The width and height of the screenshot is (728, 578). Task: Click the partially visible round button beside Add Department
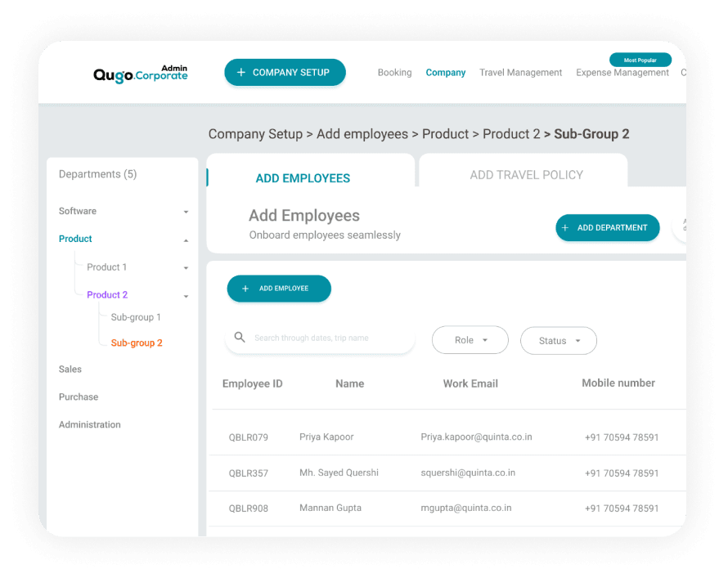[680, 228]
